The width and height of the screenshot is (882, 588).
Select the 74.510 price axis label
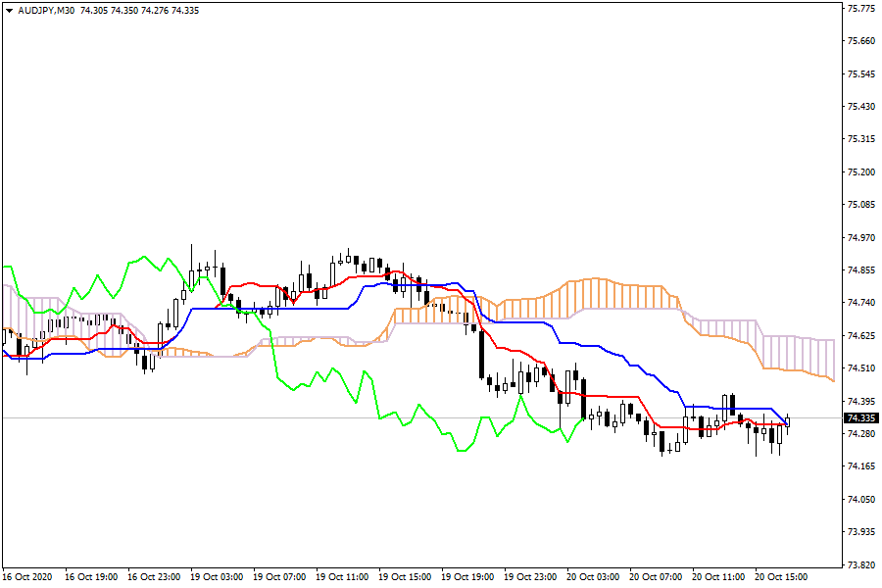[859, 368]
